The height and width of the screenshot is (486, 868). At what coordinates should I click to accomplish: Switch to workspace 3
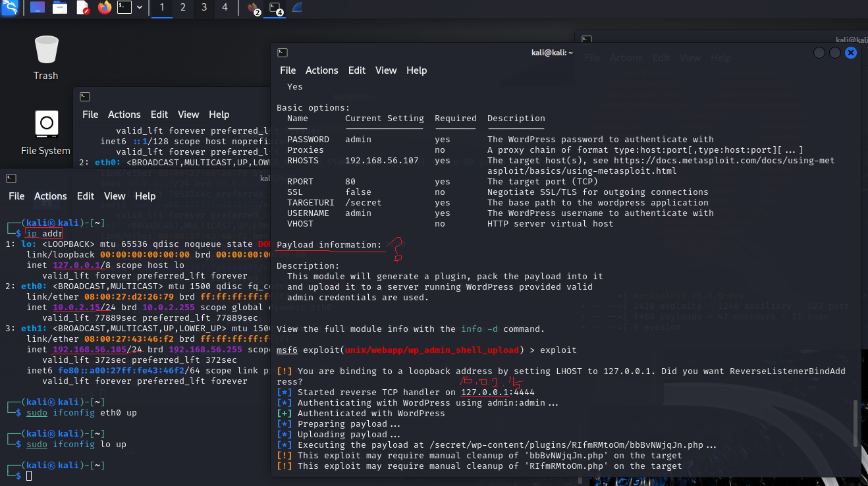[x=204, y=8]
